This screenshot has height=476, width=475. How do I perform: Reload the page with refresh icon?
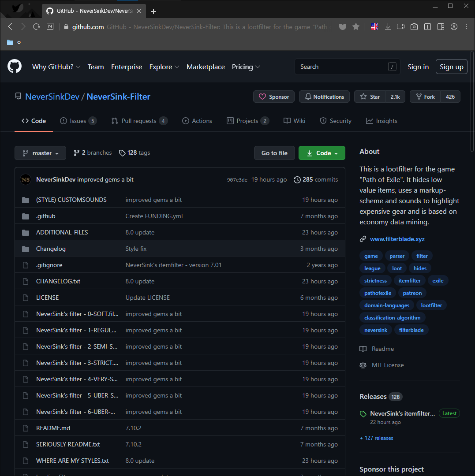tap(37, 27)
